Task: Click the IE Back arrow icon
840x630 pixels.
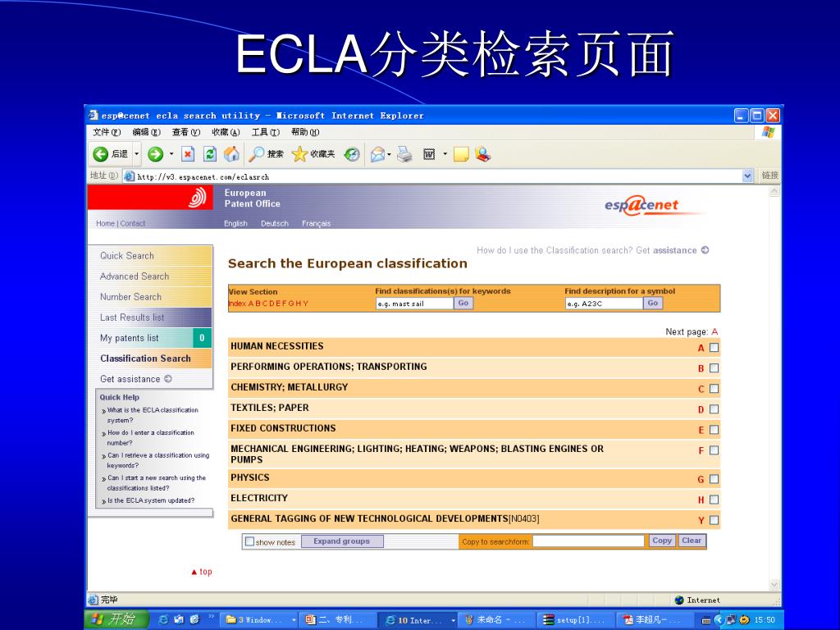Action: [x=100, y=154]
